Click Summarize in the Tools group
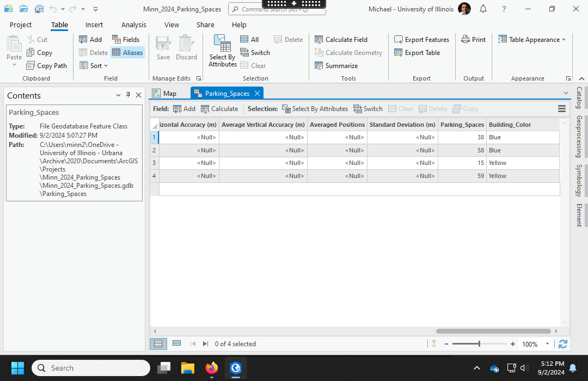Screen dimensions: 588x381 tap(336, 66)
